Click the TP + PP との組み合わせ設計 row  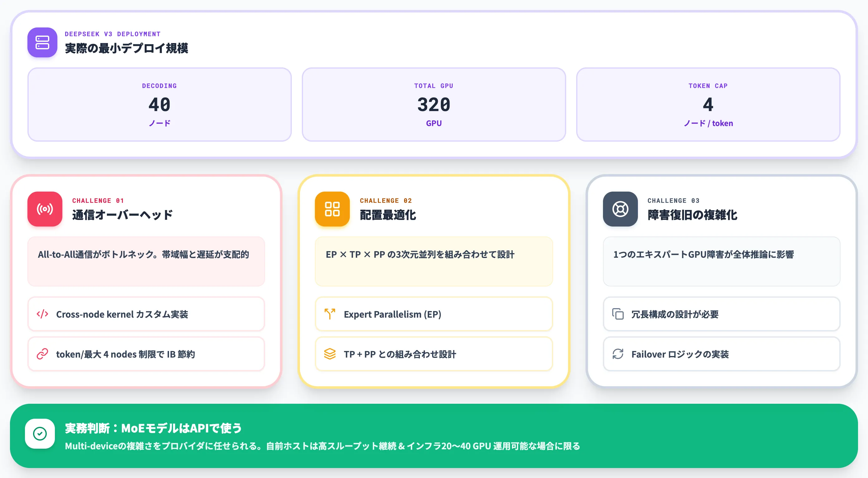434,354
